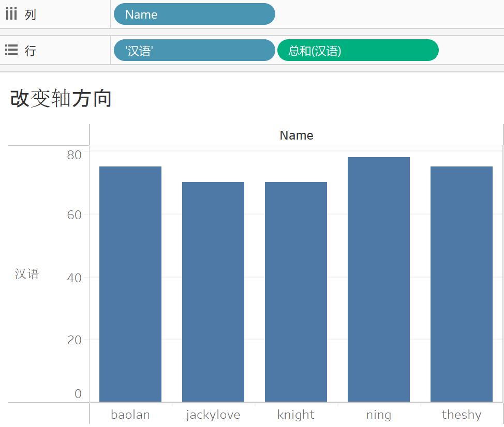This screenshot has height=427, width=504.
Task: Click the baolan axis label
Action: pos(130,415)
